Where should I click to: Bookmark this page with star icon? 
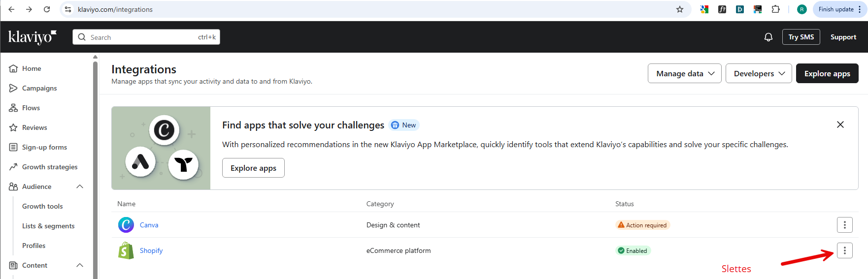[x=680, y=9]
